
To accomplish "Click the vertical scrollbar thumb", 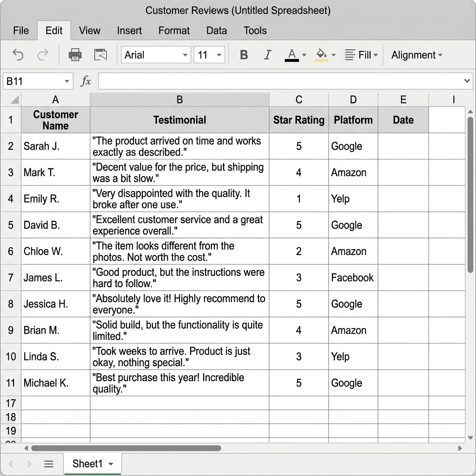I will (x=470, y=195).
